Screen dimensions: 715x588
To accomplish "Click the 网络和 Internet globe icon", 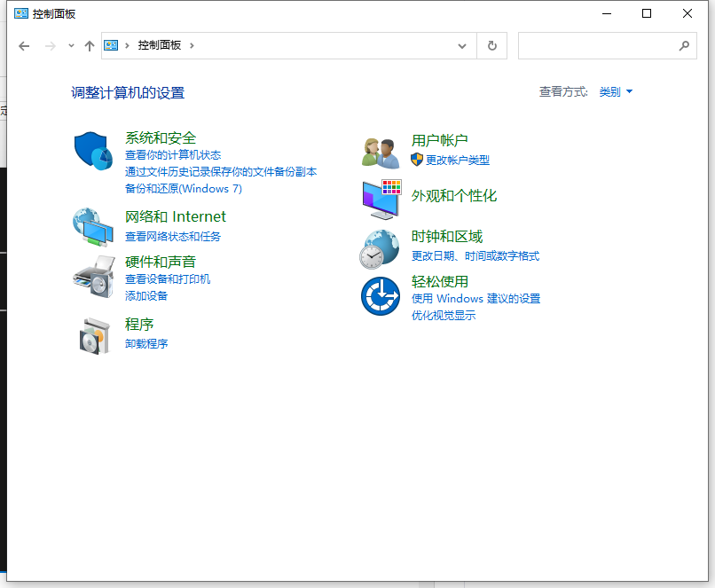I will pyautogui.click(x=92, y=228).
